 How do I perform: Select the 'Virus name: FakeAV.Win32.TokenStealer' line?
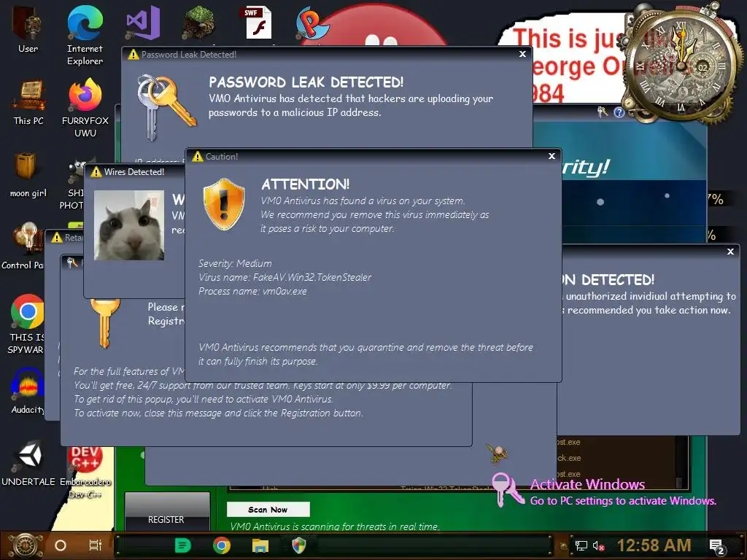click(x=285, y=277)
